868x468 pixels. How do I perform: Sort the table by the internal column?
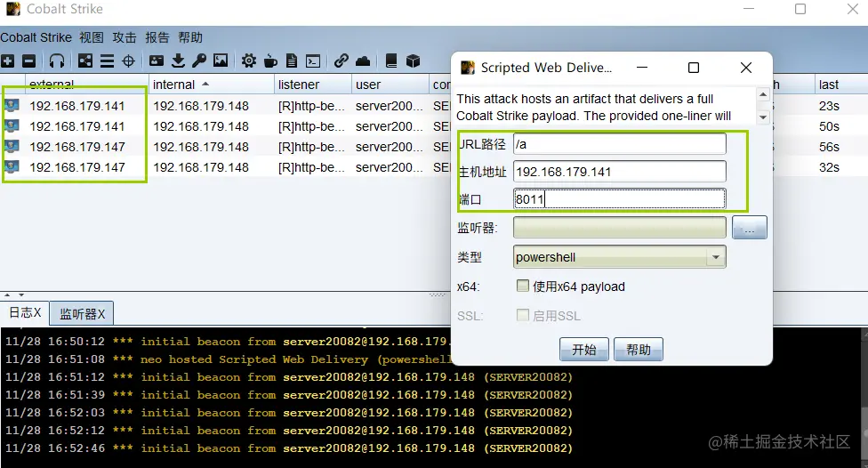tap(211, 85)
